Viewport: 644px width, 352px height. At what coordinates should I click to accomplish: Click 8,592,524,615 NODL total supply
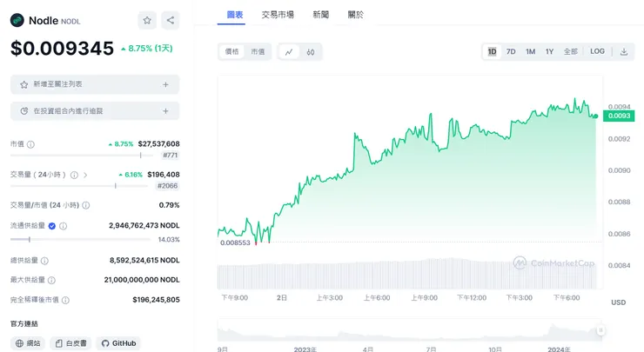pyautogui.click(x=144, y=260)
